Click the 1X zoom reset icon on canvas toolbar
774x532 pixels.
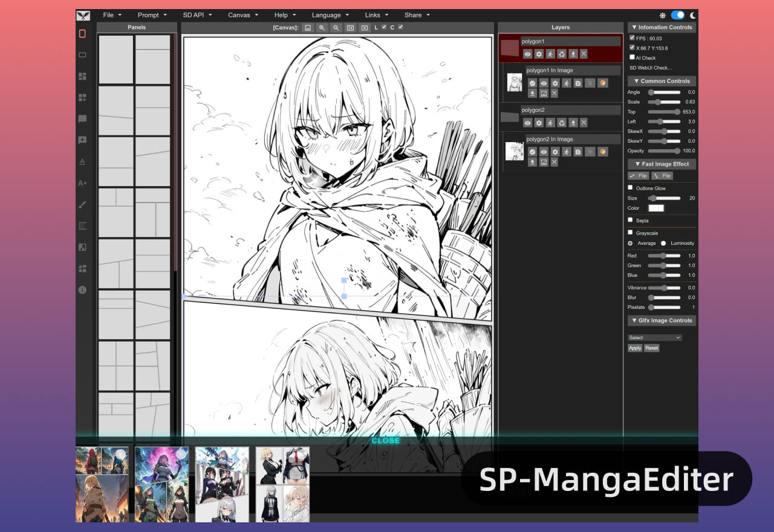click(350, 28)
